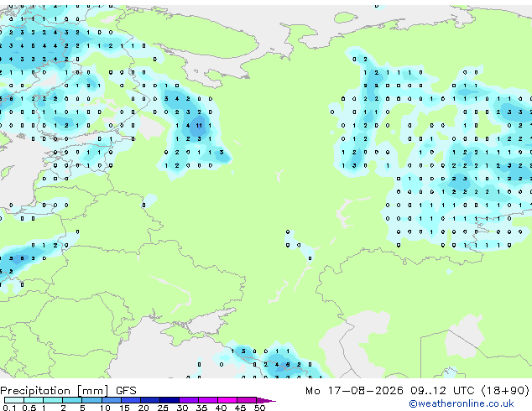This screenshot has height=411, width=532.
Task: Pick legend swatch between 0.1 and 0.5
Action: point(14,400)
